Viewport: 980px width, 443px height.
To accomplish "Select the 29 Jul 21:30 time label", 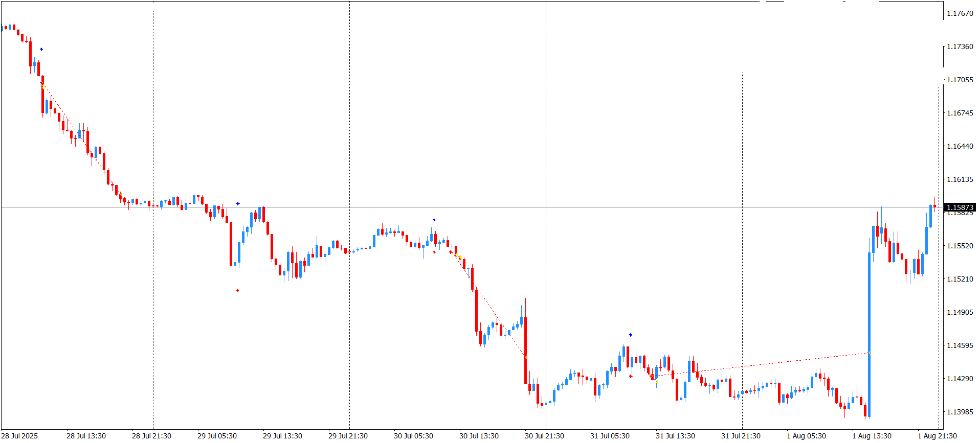I will click(348, 436).
